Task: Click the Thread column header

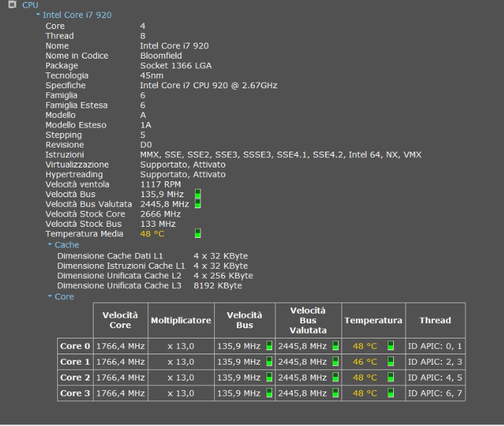Action: click(435, 320)
